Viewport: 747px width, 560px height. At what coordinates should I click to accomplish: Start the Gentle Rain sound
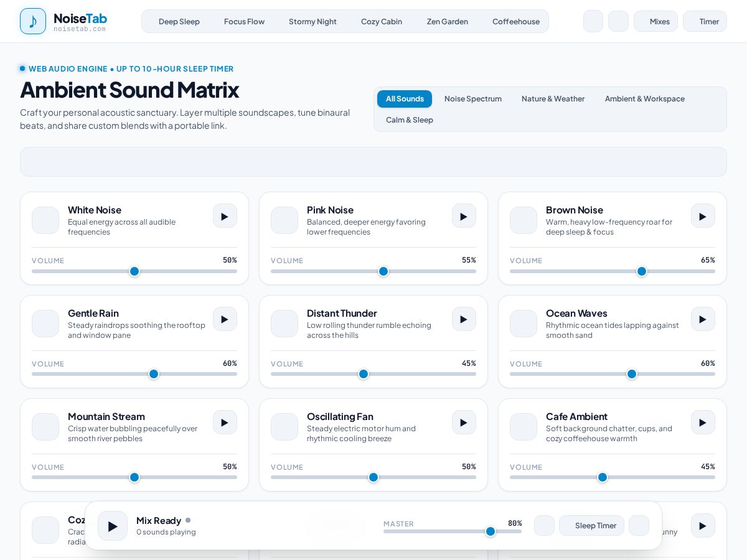225,319
